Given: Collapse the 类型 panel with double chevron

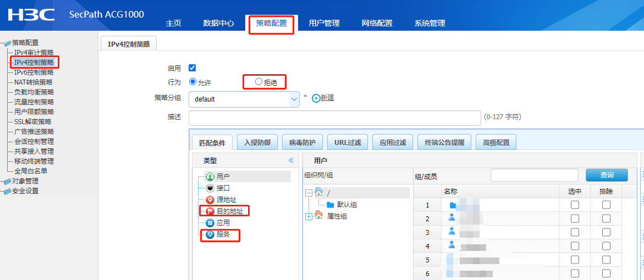Looking at the screenshot, I should 291,160.
